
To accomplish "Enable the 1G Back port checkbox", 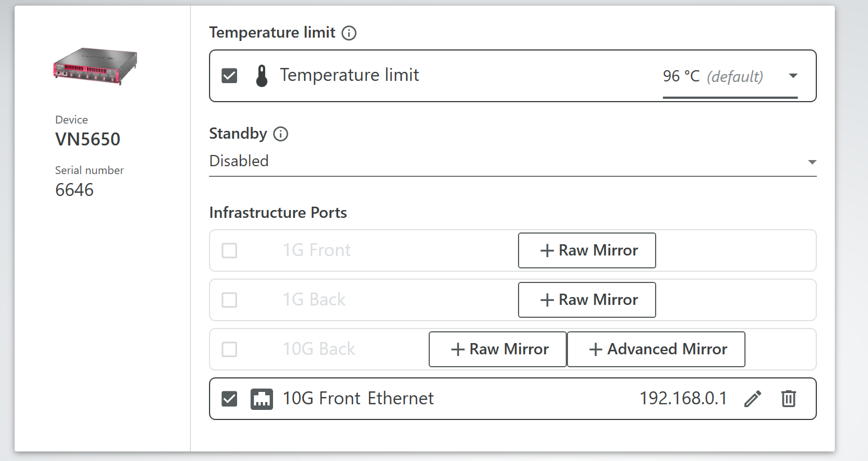I will click(x=229, y=300).
